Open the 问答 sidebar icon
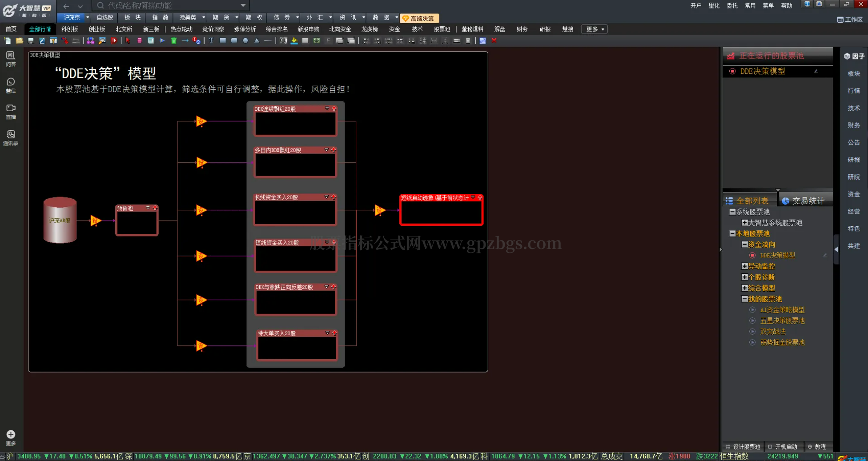The height and width of the screenshot is (461, 868). [x=11, y=59]
